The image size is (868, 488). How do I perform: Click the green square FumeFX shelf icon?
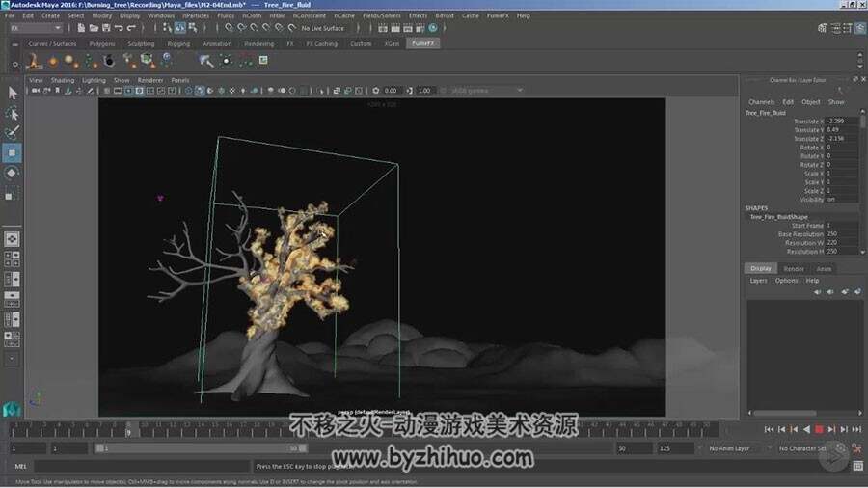(x=263, y=60)
